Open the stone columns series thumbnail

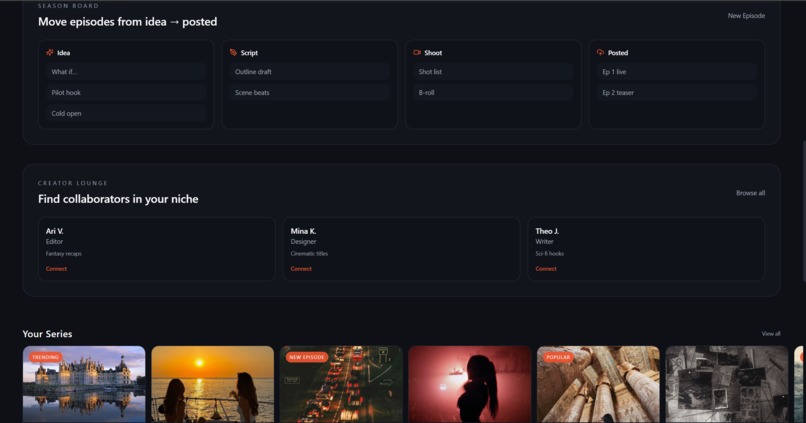pos(598,384)
